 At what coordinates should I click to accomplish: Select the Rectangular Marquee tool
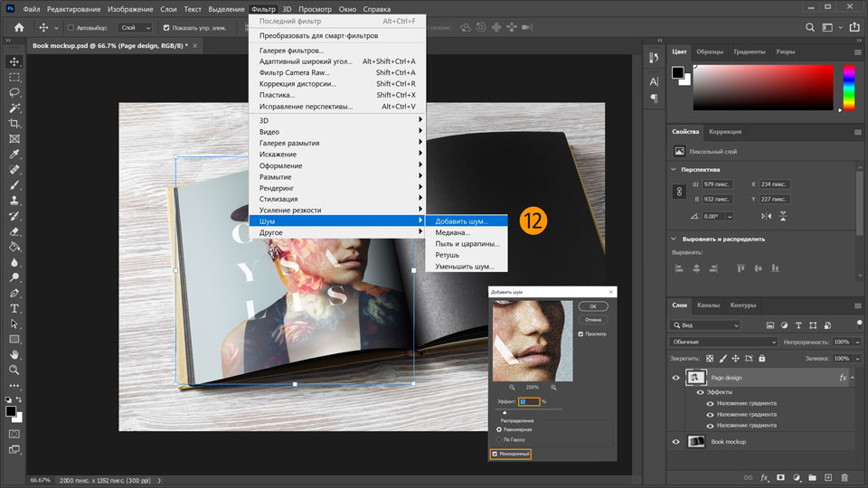[x=14, y=78]
